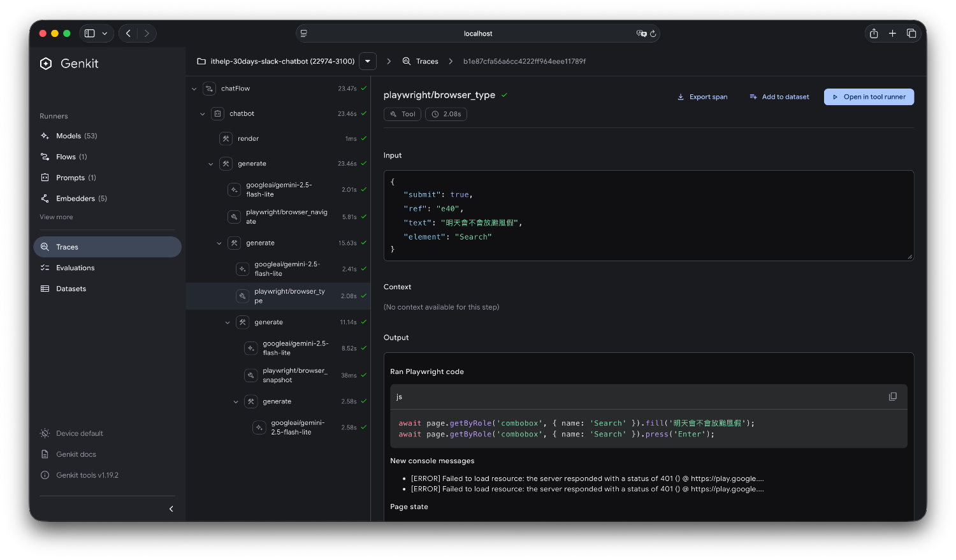
Task: Click the icon of the 23.46s generate span
Action: tap(226, 164)
